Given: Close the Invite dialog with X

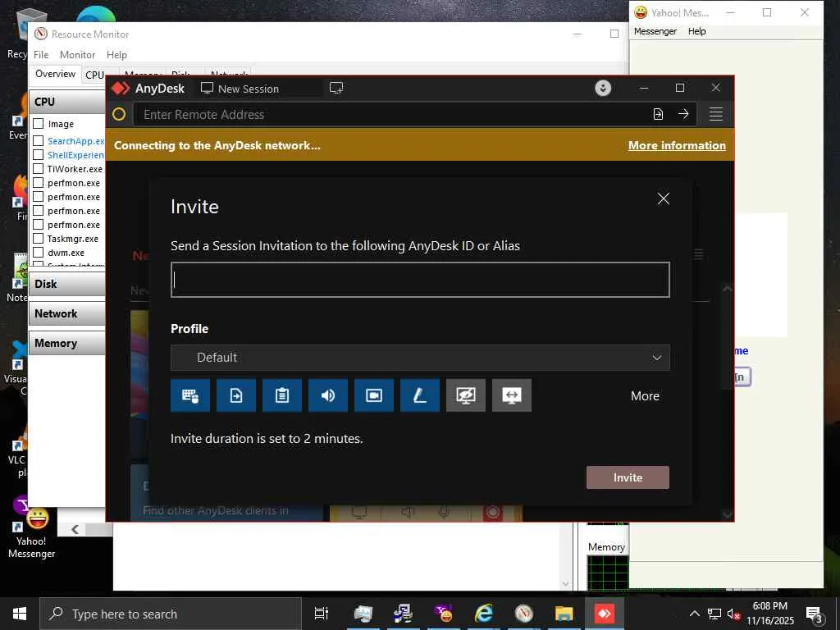Looking at the screenshot, I should (x=663, y=199).
